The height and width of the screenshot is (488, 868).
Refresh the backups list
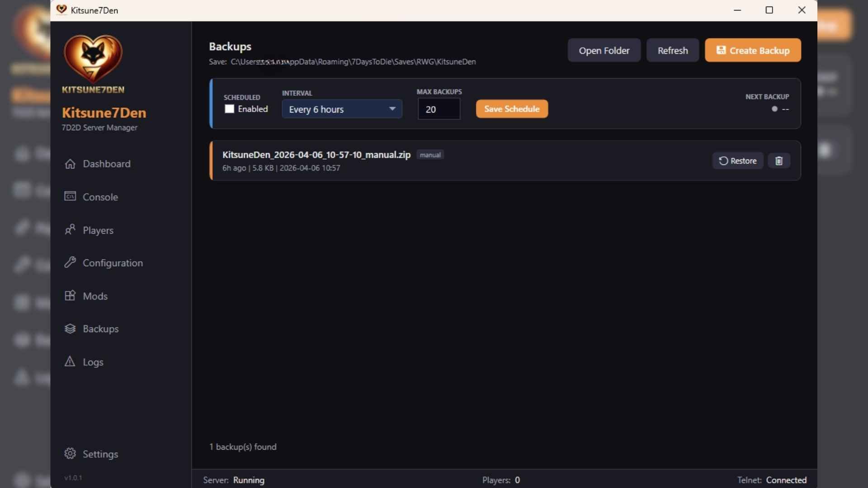point(672,50)
